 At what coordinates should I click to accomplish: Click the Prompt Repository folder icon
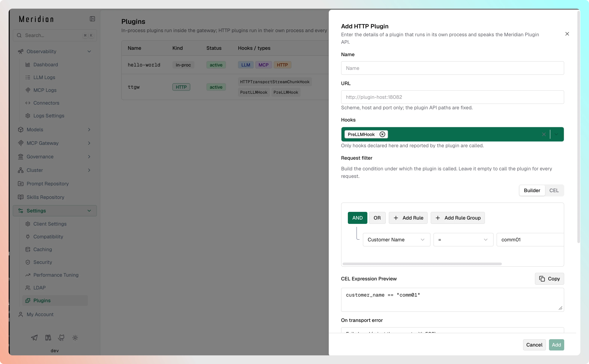(21, 184)
